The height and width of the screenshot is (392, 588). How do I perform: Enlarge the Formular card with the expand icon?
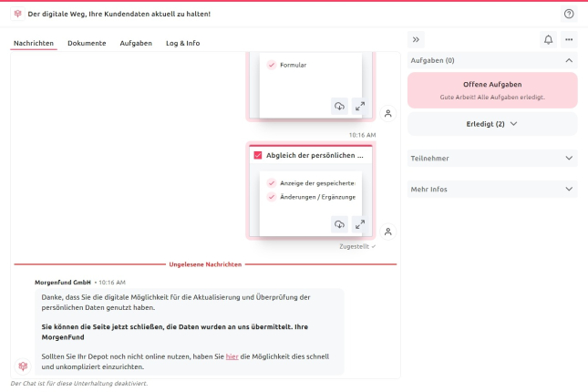point(359,106)
